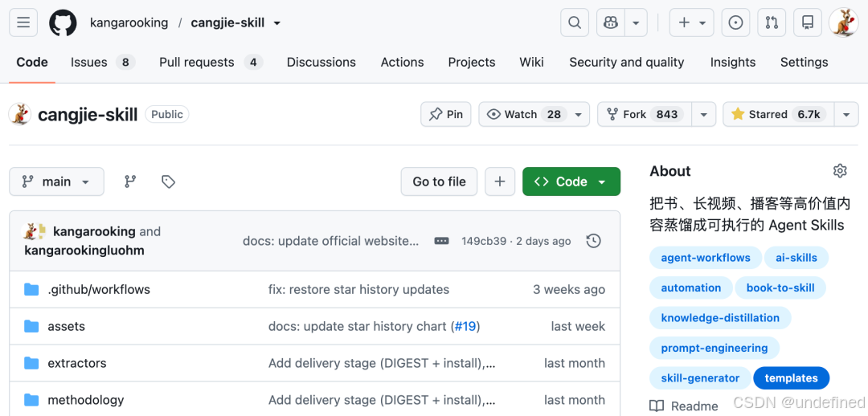View your pull requests icon in header
The height and width of the screenshot is (416, 868).
pyautogui.click(x=772, y=22)
